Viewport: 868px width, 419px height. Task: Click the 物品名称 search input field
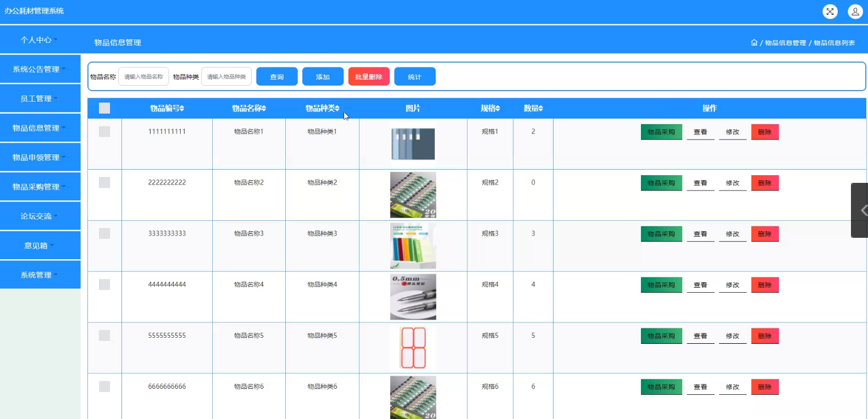click(143, 77)
